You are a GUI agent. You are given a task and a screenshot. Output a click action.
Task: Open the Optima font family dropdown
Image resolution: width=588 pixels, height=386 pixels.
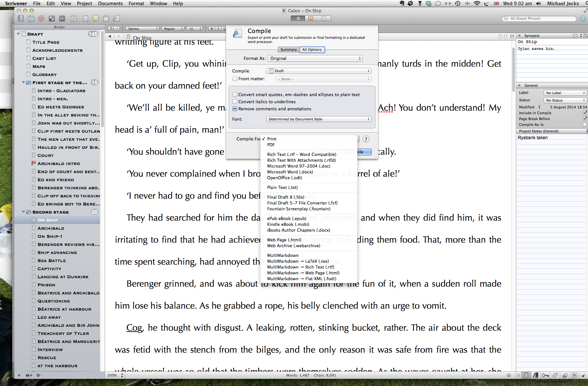point(142,28)
